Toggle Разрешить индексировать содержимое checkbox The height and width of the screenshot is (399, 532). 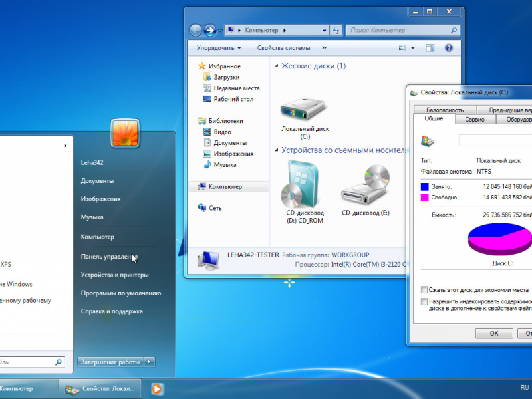[x=424, y=301]
